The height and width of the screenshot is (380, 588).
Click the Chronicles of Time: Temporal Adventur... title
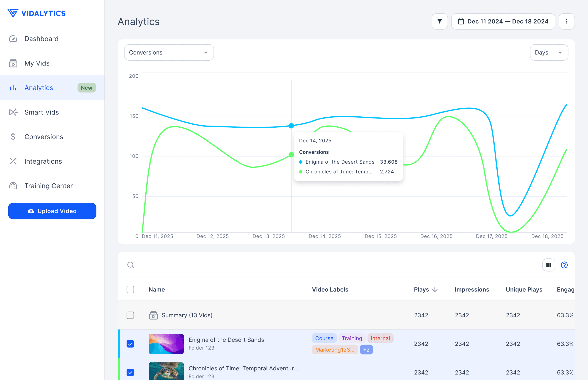pos(243,368)
